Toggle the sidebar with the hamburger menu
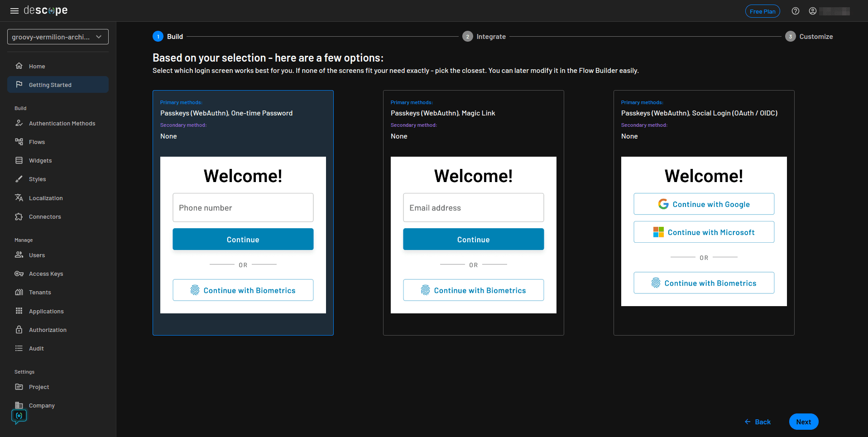 pyautogui.click(x=14, y=10)
